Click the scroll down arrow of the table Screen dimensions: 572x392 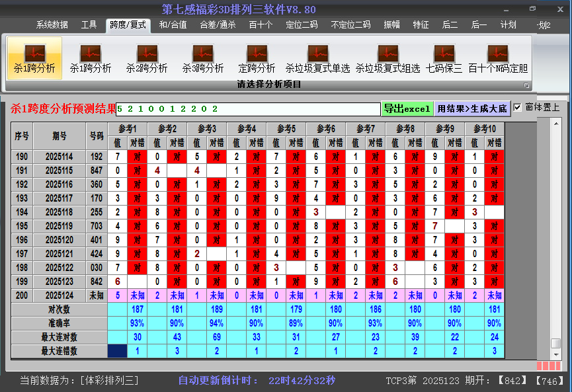556,354
